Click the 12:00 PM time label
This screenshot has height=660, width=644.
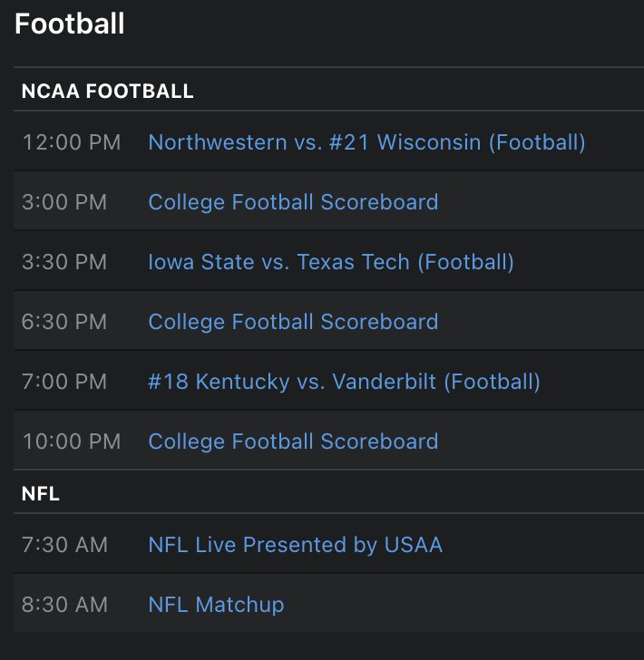tap(72, 142)
